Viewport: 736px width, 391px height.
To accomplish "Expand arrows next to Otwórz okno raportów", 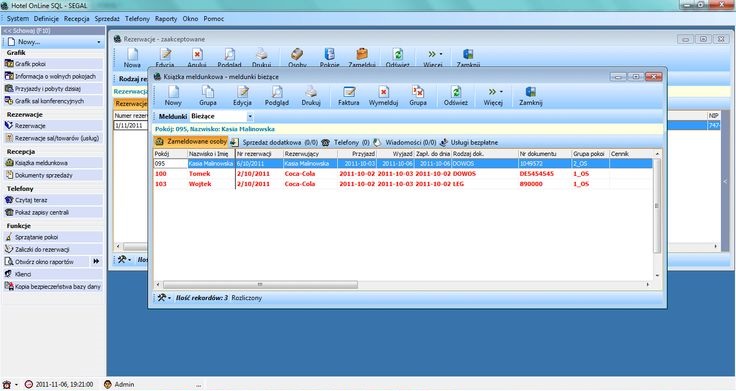I will [96, 262].
